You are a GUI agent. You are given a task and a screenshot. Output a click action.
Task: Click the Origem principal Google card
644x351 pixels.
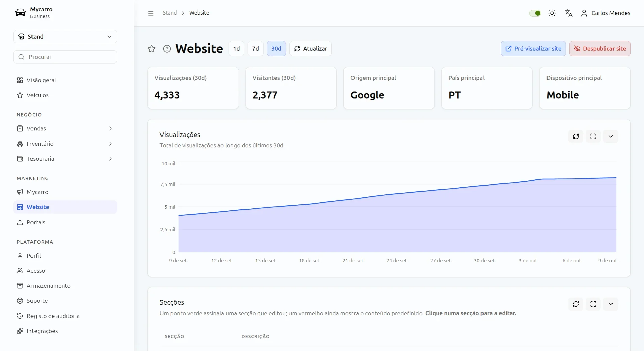click(389, 88)
